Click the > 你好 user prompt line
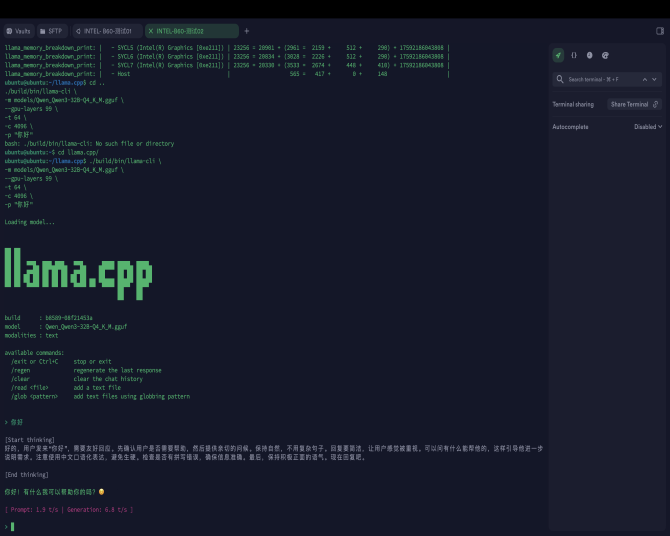670x536 pixels. tap(14, 422)
